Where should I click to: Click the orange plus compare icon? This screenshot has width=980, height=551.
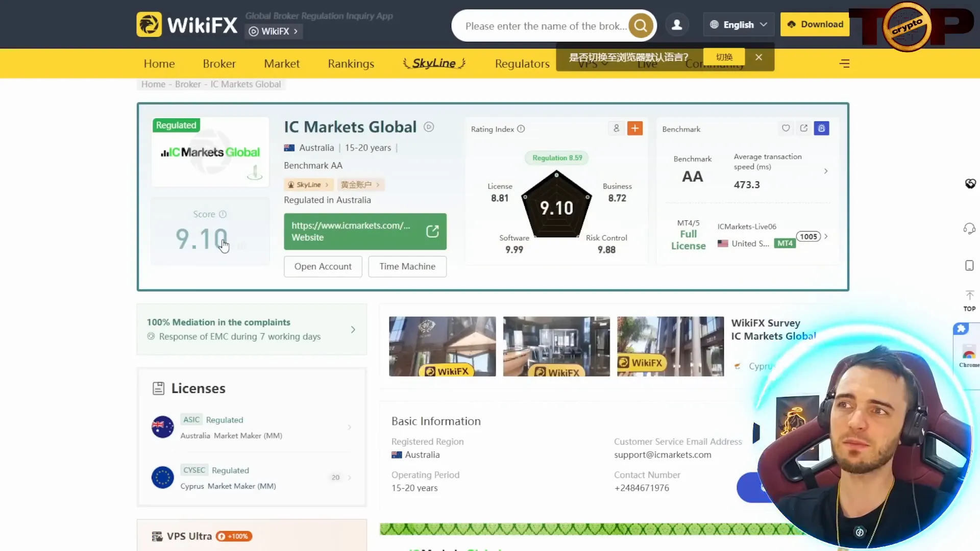pos(635,129)
